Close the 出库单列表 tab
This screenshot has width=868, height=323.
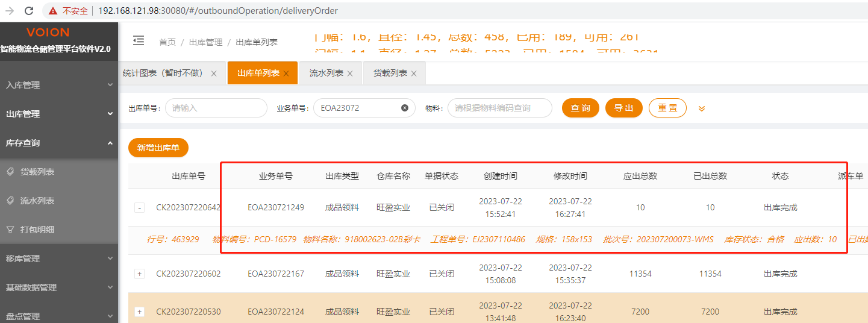pyautogui.click(x=286, y=74)
